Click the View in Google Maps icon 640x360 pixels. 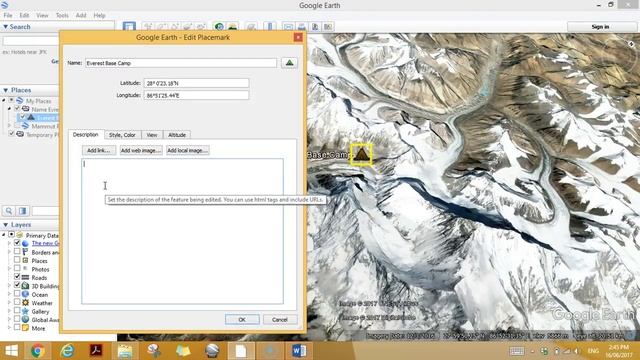(328, 27)
